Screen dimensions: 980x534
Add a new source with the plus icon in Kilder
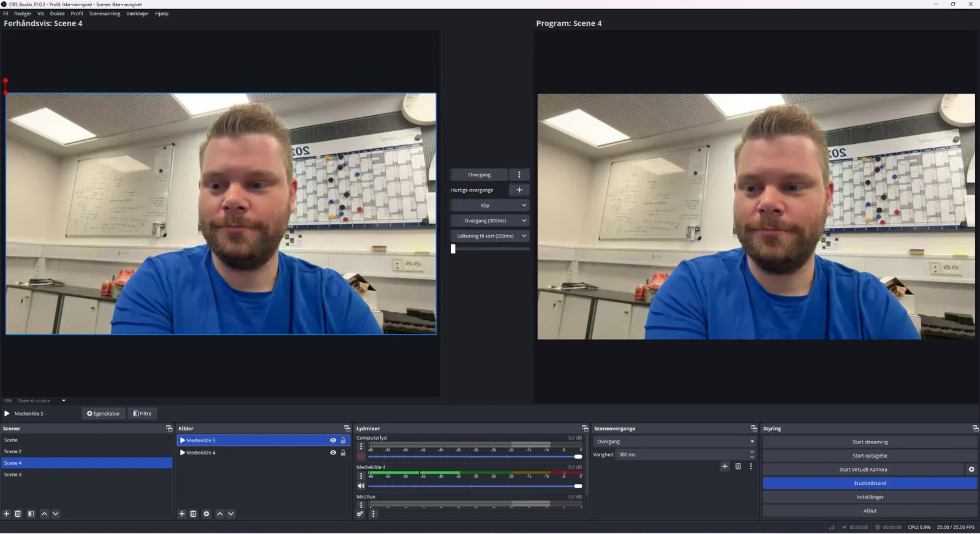(x=182, y=514)
